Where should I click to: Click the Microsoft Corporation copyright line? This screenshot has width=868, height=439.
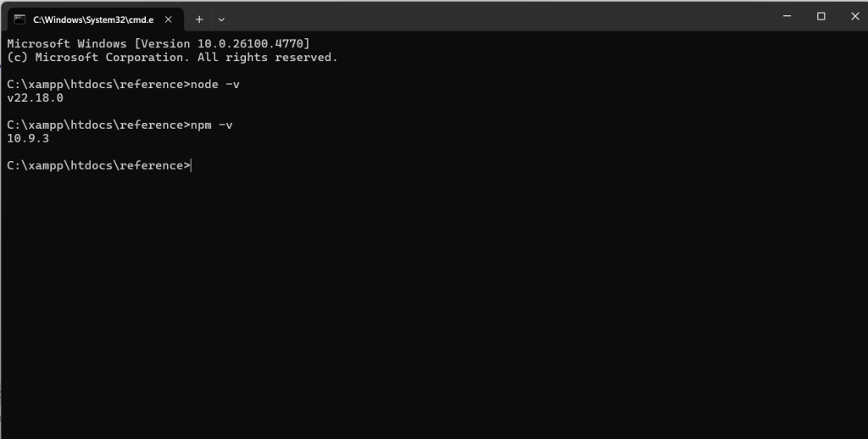pyautogui.click(x=172, y=58)
